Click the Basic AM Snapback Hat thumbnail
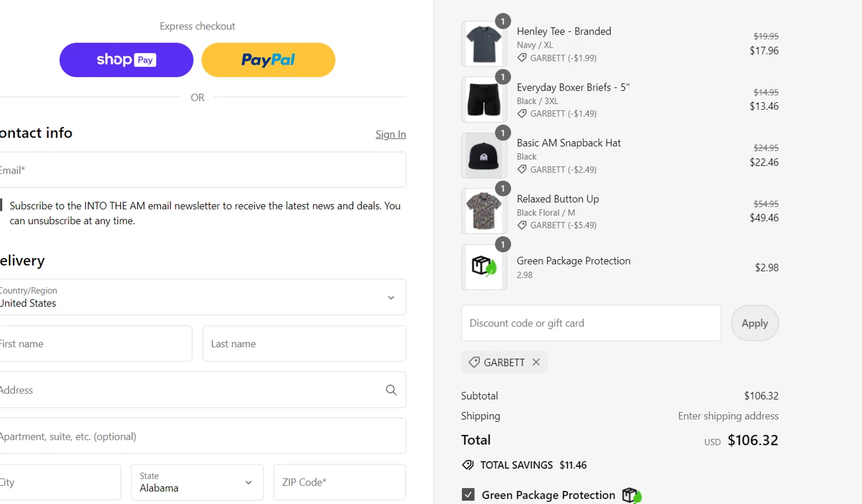This screenshot has width=862, height=504. [484, 156]
